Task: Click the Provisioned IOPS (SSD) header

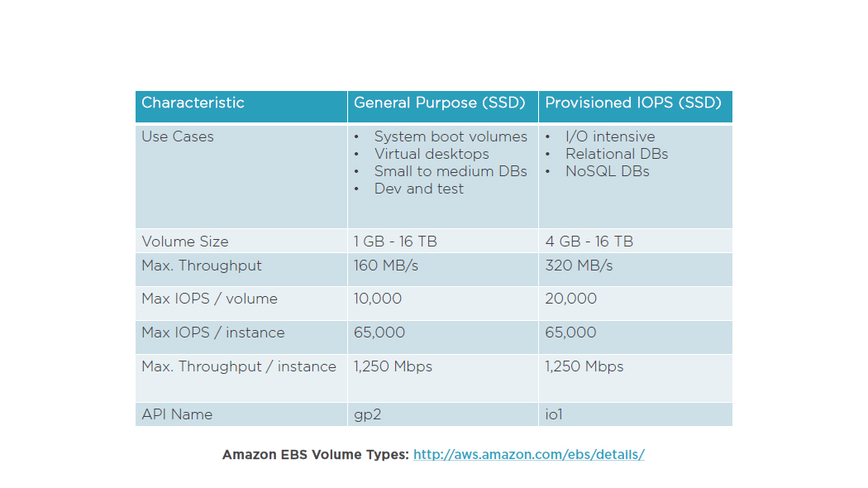Action: tap(633, 103)
